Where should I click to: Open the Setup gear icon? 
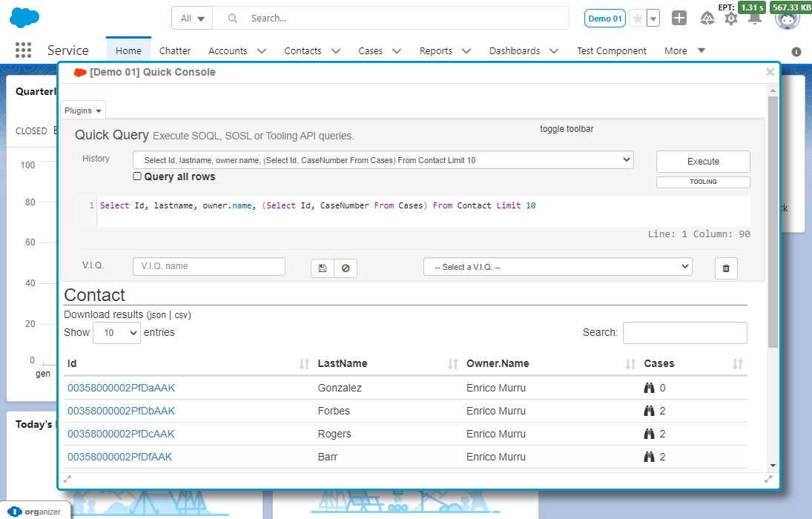point(730,19)
